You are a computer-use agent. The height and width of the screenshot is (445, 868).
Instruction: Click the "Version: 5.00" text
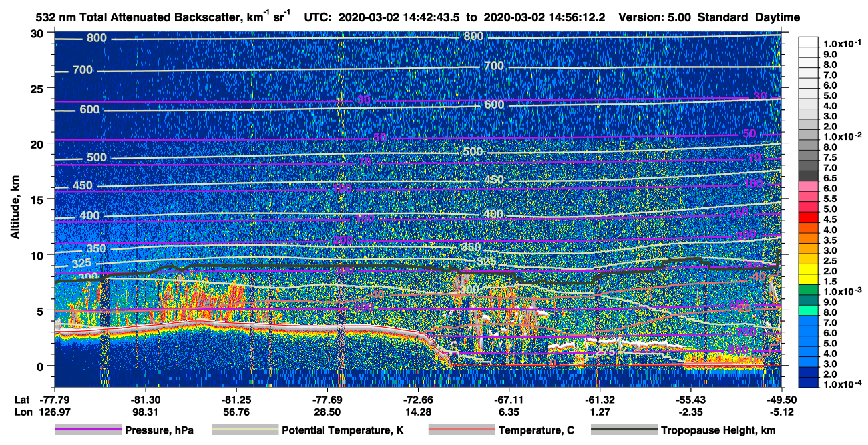[655, 17]
